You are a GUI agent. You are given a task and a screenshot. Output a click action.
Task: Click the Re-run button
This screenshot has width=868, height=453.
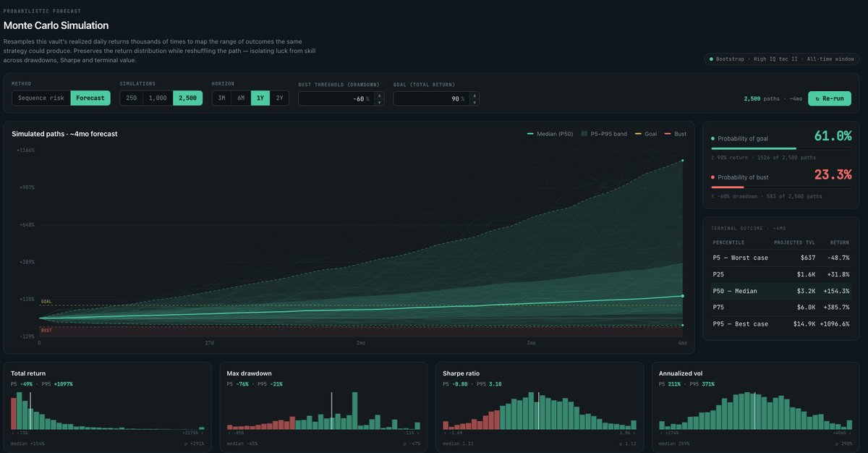[830, 98]
